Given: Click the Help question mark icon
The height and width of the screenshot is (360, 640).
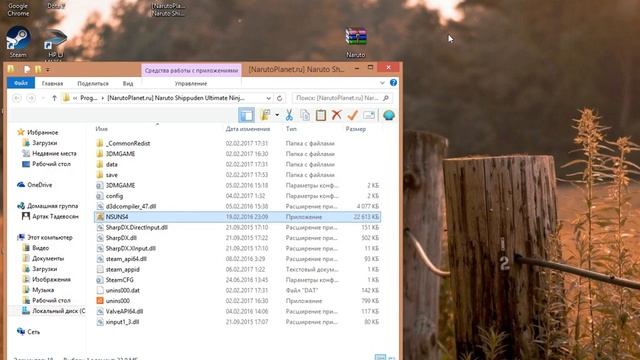Looking at the screenshot, I should (393, 83).
